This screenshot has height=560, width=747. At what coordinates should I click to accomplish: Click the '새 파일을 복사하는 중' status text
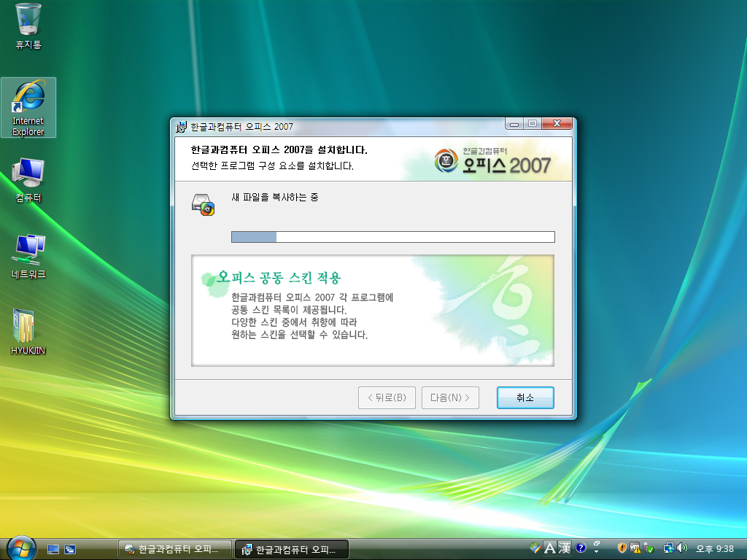pyautogui.click(x=274, y=197)
